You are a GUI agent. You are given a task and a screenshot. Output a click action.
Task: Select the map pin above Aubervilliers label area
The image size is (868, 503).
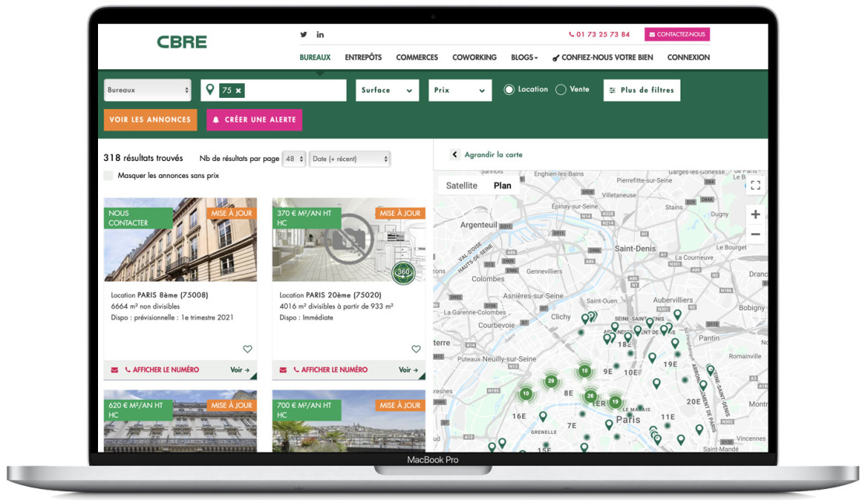pyautogui.click(x=677, y=314)
